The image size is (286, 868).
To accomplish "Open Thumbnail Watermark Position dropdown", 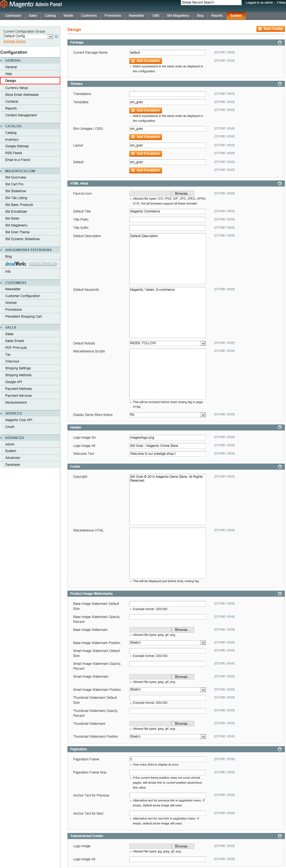I will (168, 737).
